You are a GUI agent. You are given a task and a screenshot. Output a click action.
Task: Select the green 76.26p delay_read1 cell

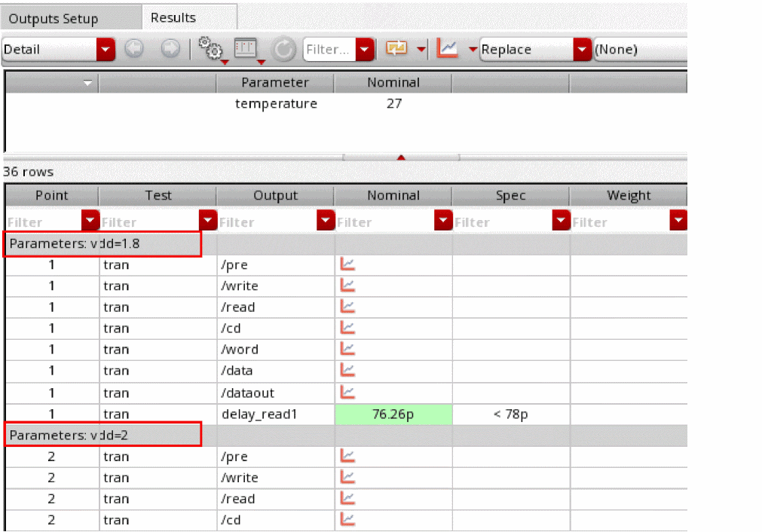393,414
